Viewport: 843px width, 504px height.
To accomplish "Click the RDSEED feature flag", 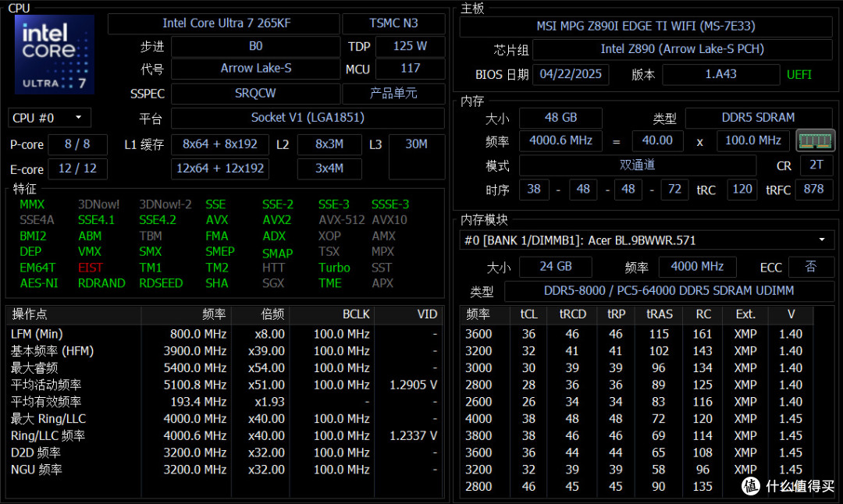I will pyautogui.click(x=161, y=283).
